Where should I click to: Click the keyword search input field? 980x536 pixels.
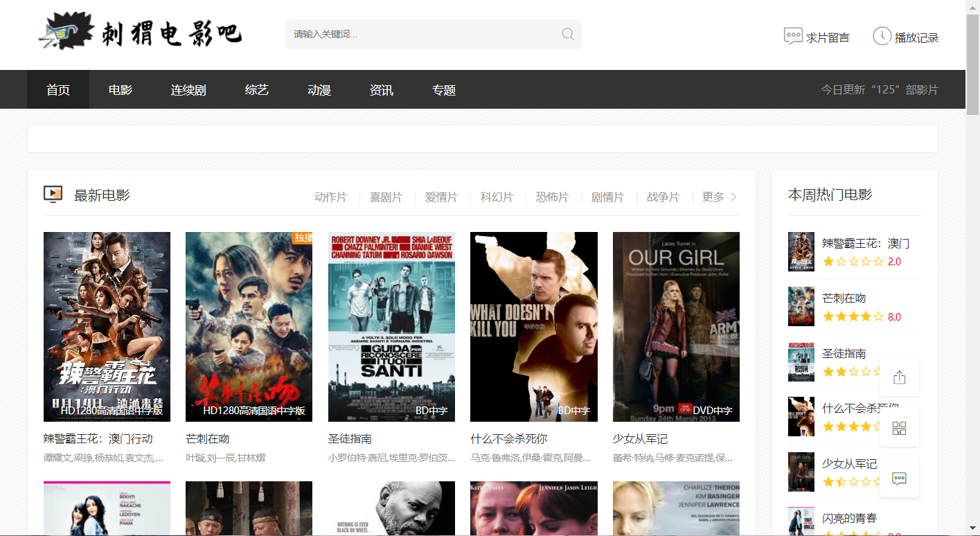(422, 34)
